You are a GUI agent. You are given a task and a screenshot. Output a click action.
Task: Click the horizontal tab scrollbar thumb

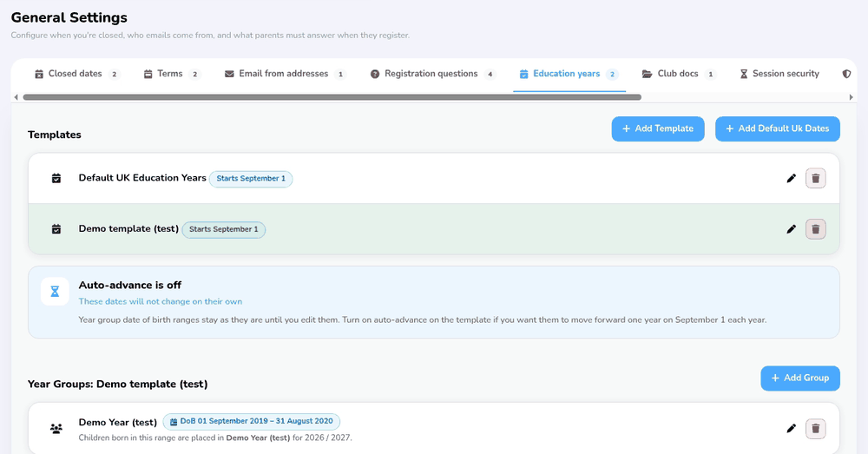332,97
